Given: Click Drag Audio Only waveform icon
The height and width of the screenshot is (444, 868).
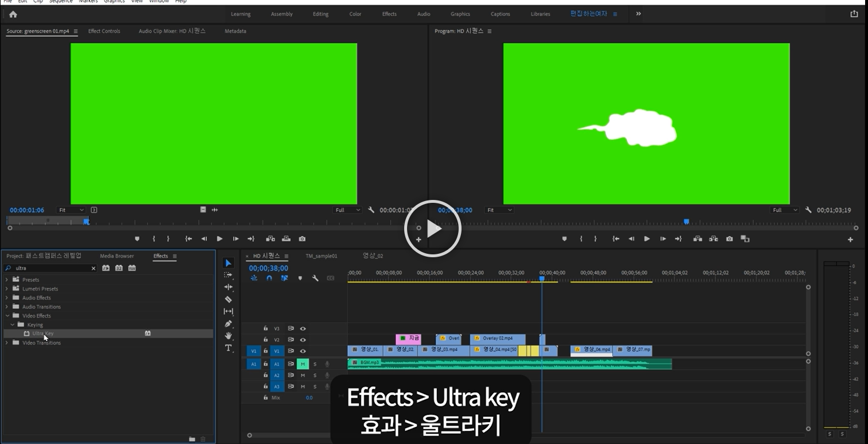Looking at the screenshot, I should click(x=215, y=210).
